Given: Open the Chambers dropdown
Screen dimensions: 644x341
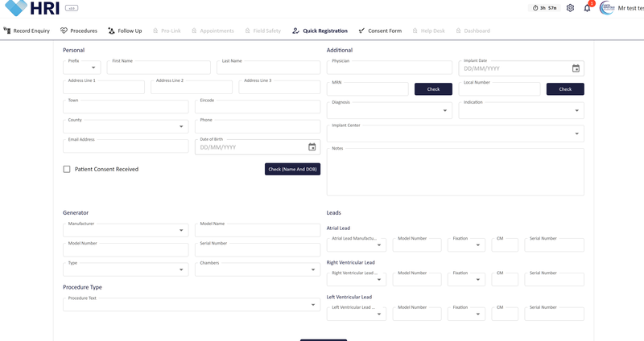Looking at the screenshot, I should [258, 269].
